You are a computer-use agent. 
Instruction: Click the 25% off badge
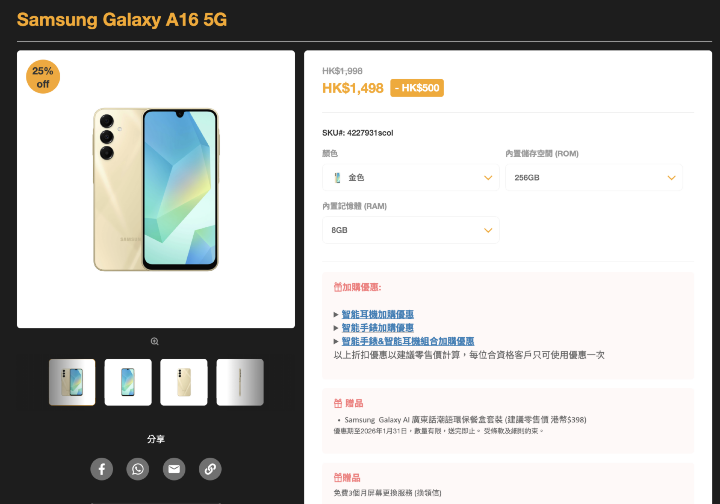pyautogui.click(x=43, y=77)
